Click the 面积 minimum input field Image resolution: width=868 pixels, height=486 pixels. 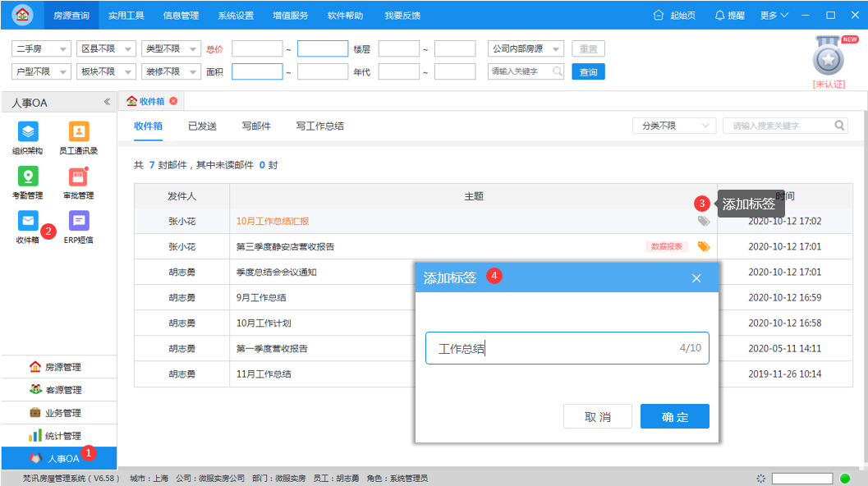coord(257,71)
